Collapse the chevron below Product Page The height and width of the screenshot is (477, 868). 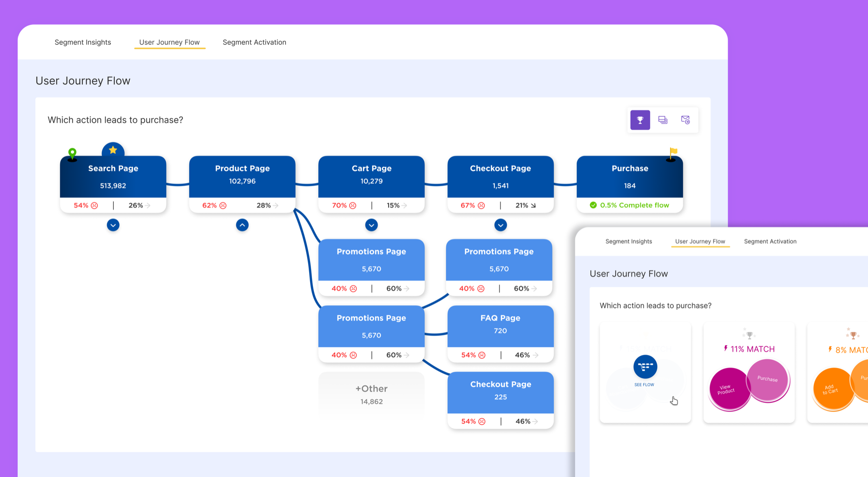coord(242,225)
